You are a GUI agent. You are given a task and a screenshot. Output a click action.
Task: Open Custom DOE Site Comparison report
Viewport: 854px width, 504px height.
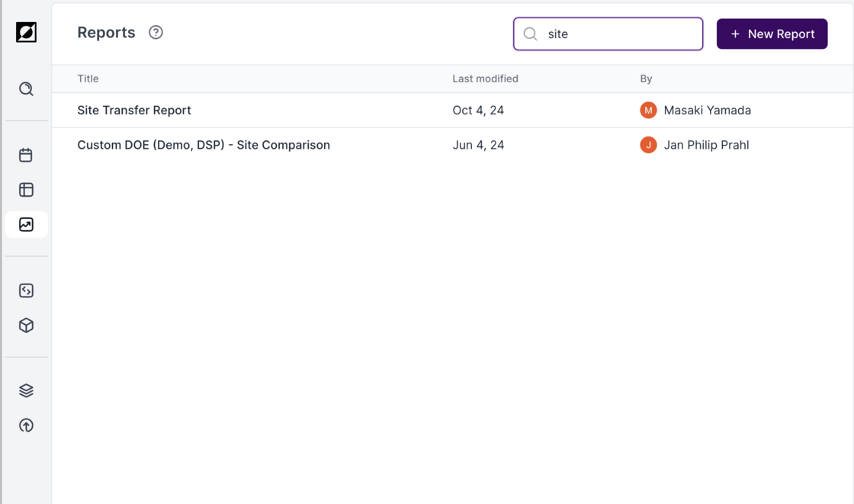pos(204,145)
